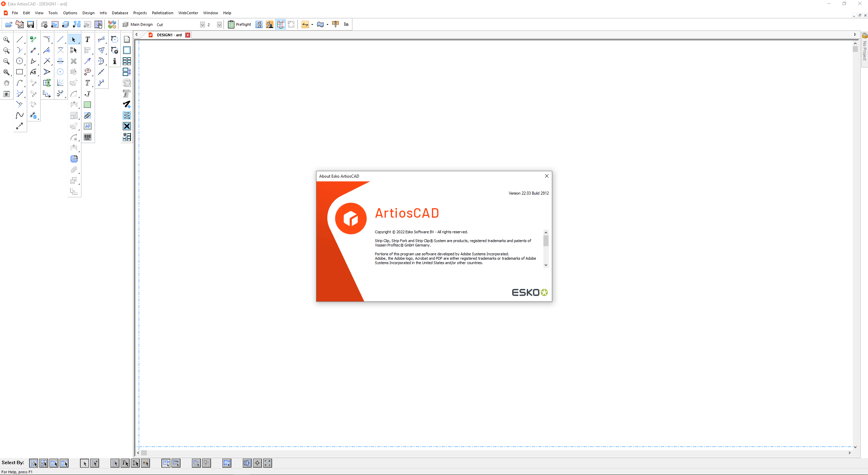Select the text tool in toolbar
The width and height of the screenshot is (868, 475).
[x=87, y=39]
